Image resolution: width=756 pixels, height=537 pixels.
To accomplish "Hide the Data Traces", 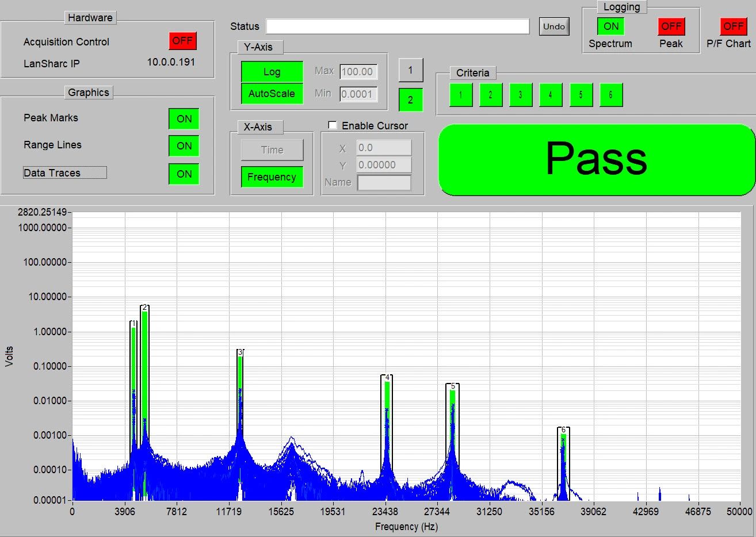I will (184, 174).
